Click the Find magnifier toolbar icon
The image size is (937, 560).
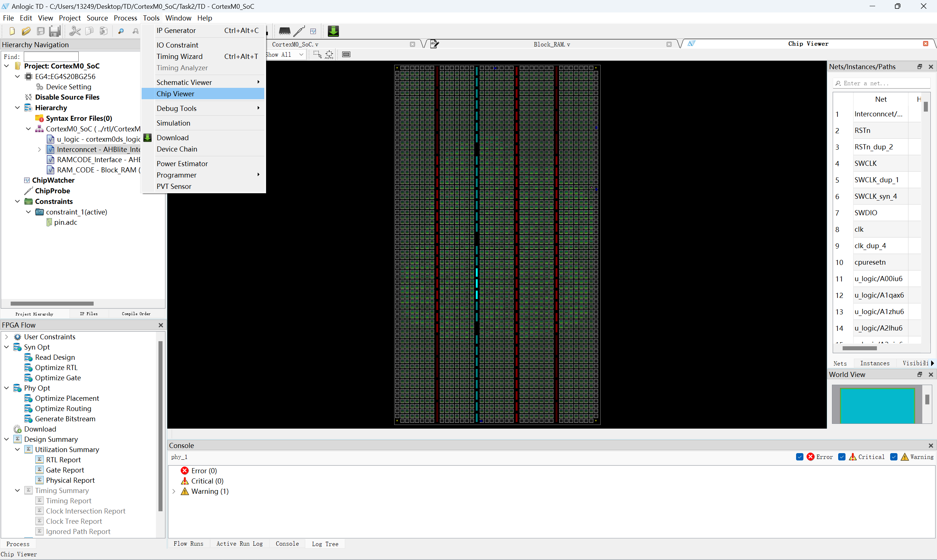point(121,31)
